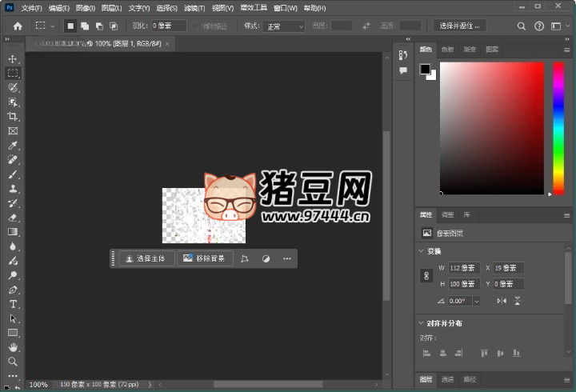Pick a color in the red color field
The height and width of the screenshot is (392, 576).
pyautogui.click(x=492, y=128)
